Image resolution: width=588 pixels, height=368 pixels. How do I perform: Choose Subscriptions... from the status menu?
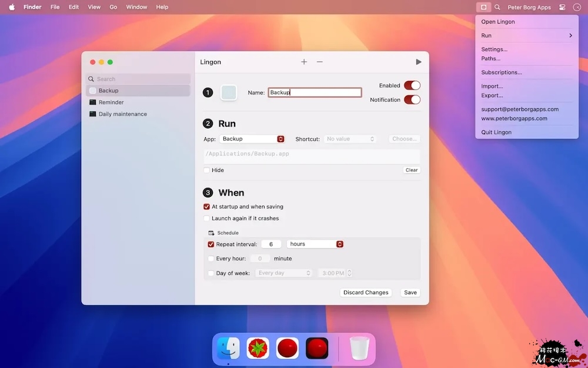point(501,72)
